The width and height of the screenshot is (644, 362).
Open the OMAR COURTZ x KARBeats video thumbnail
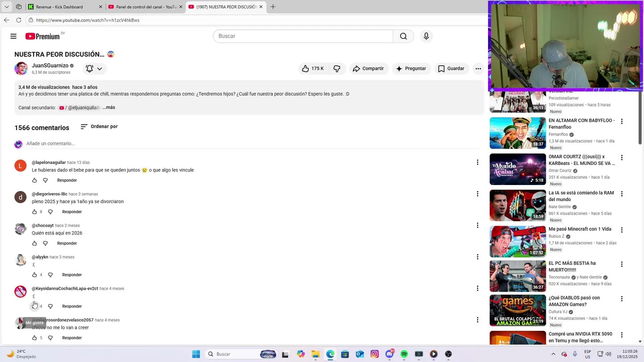click(x=518, y=169)
